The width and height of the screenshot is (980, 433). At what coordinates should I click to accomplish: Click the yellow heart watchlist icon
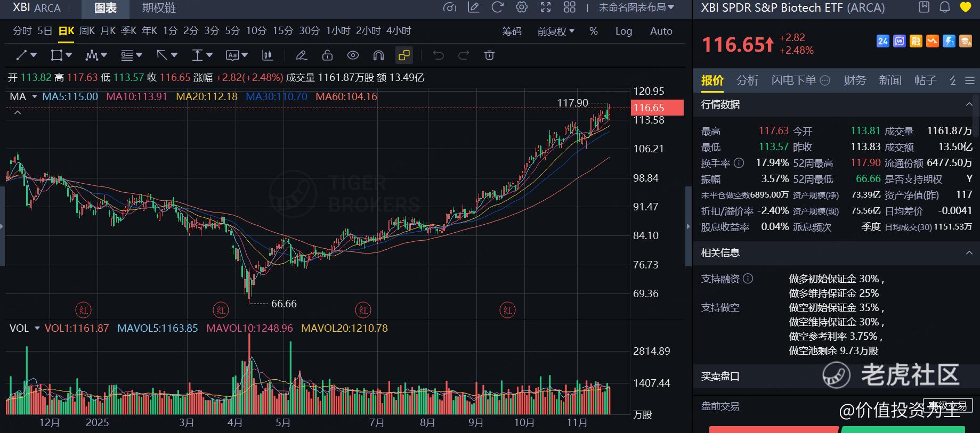tap(965, 7)
